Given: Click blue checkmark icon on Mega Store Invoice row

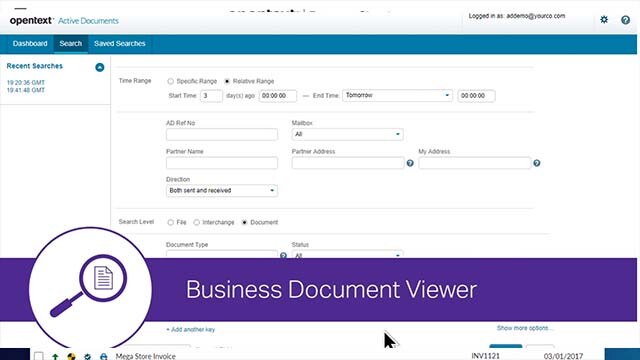Looking at the screenshot, I should 87,356.
